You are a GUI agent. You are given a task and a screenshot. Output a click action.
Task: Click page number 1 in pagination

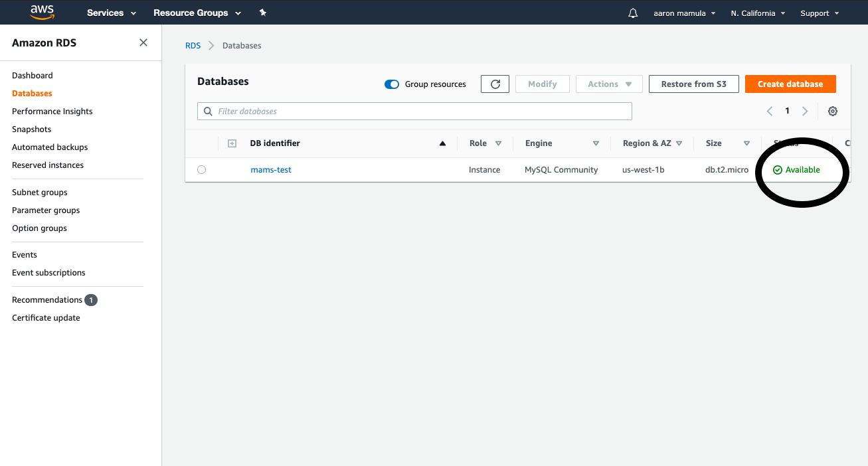coord(788,111)
